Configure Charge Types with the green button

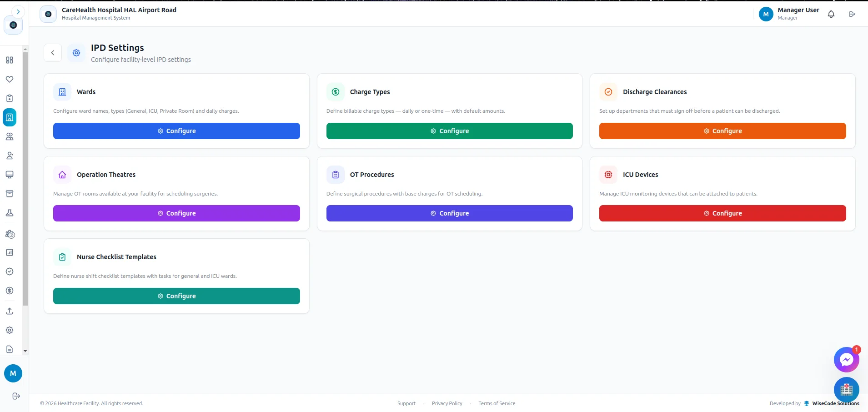click(x=450, y=131)
